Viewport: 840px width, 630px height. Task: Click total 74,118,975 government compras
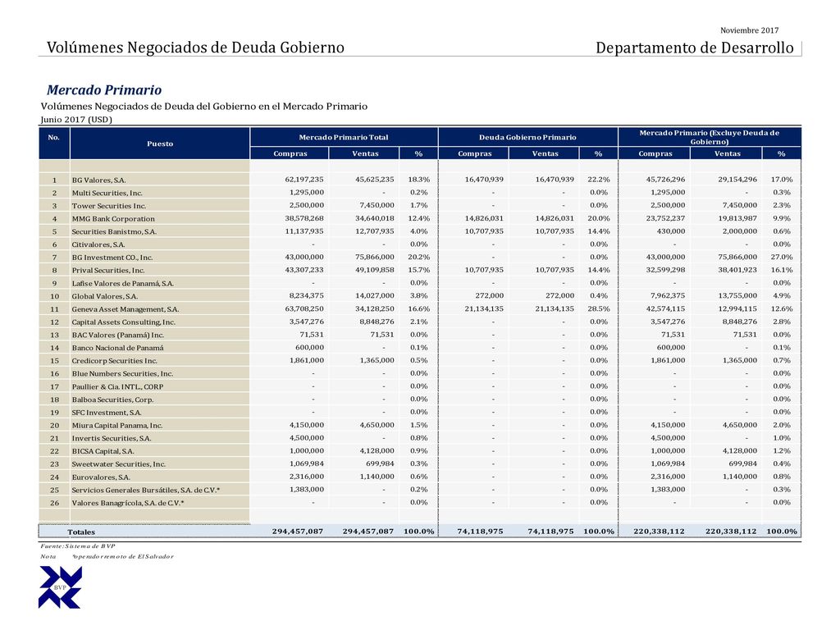pos(480,532)
